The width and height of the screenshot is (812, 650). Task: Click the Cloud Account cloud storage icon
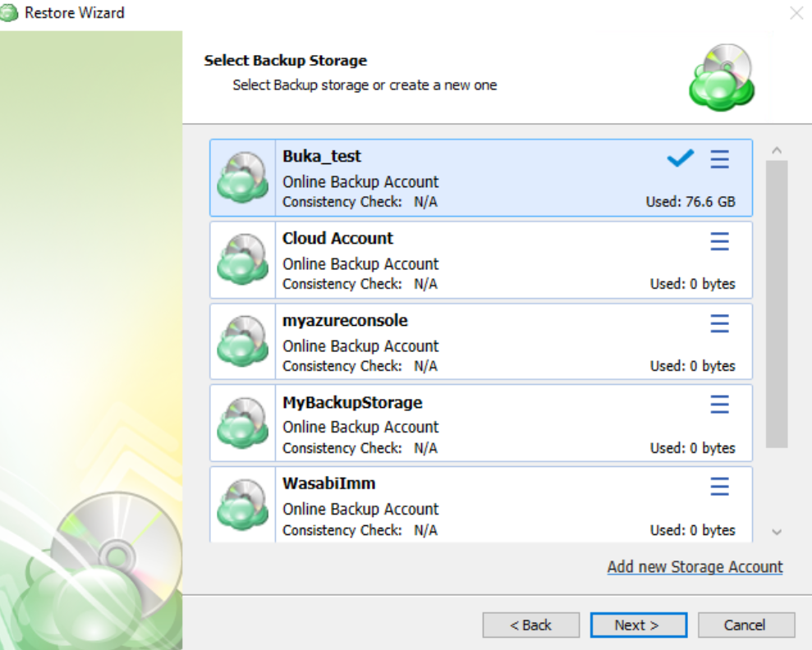point(242,259)
